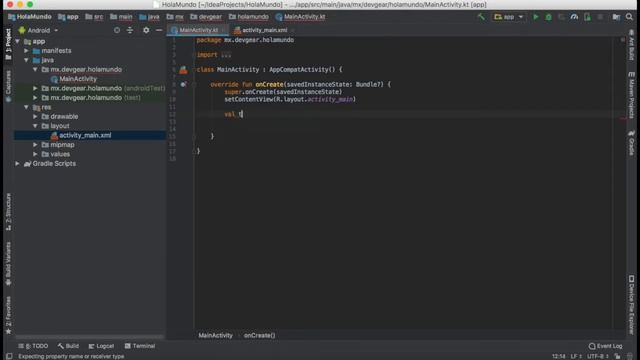640x360 pixels.
Task: Open UTF-8 file encoding selector
Action: click(598, 356)
